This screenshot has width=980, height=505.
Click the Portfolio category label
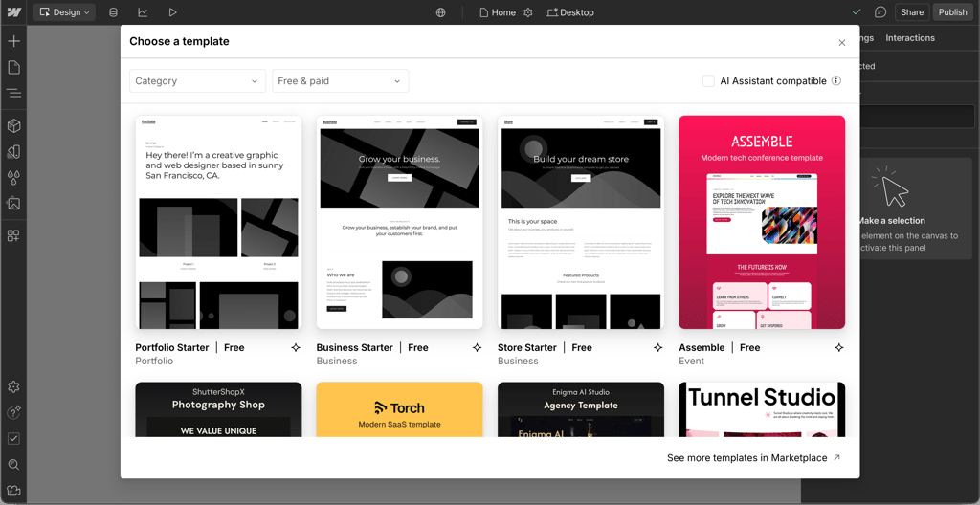(x=154, y=361)
